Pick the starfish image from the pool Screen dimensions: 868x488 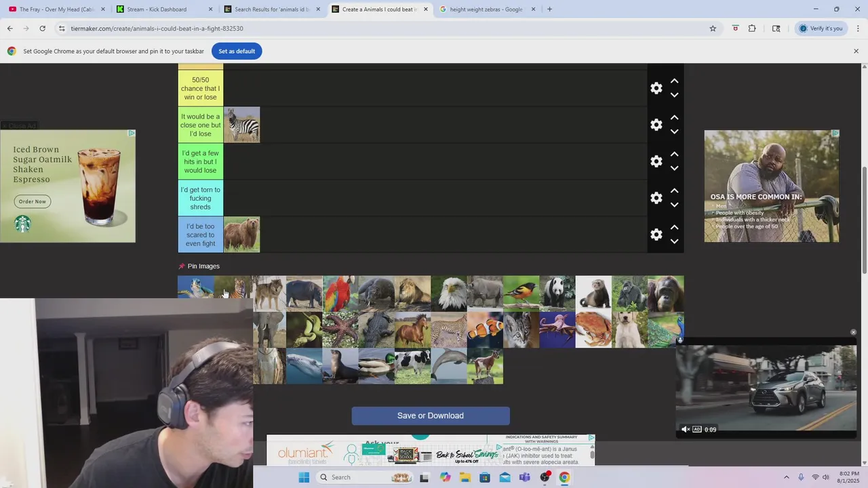coord(340,330)
